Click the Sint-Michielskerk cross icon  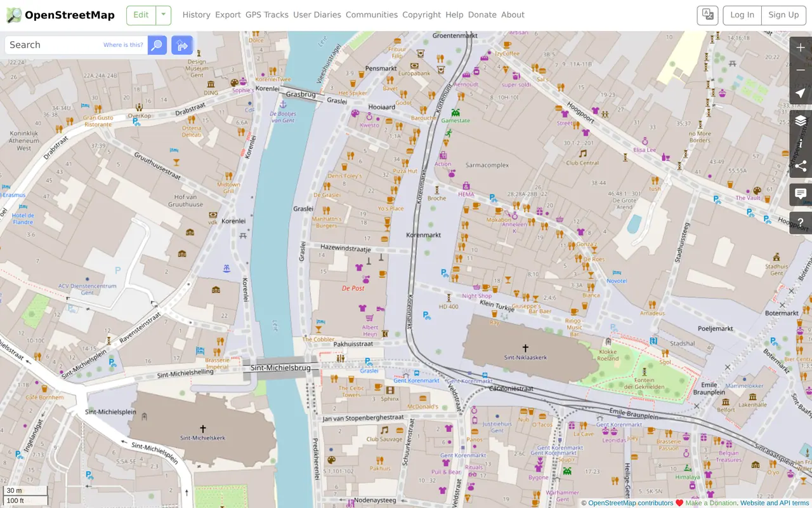click(x=203, y=429)
